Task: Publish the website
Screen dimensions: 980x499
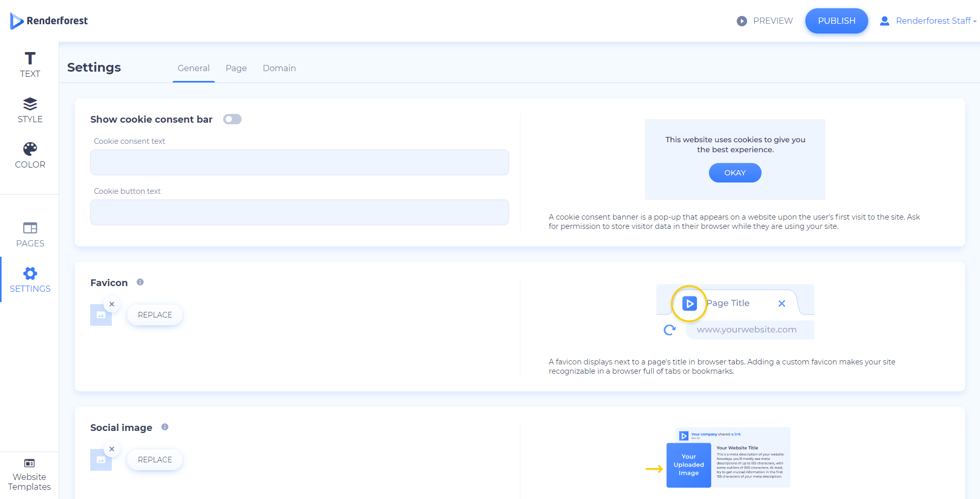Action: 836,21
